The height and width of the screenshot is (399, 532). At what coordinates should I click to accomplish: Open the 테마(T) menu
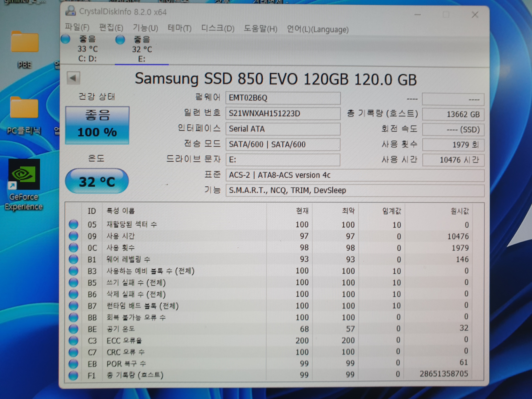(179, 28)
